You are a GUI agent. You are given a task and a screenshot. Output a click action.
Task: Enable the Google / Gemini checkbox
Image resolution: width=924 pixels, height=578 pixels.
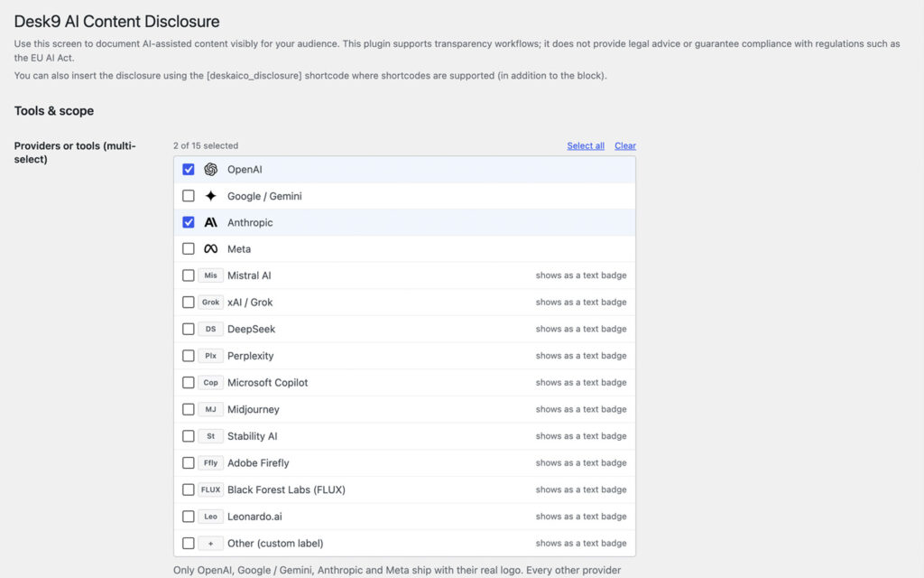188,196
